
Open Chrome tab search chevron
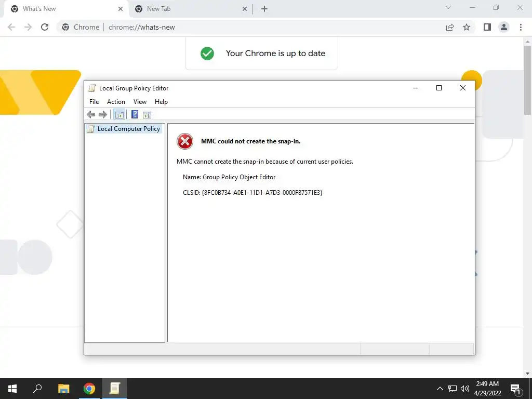pyautogui.click(x=448, y=7)
